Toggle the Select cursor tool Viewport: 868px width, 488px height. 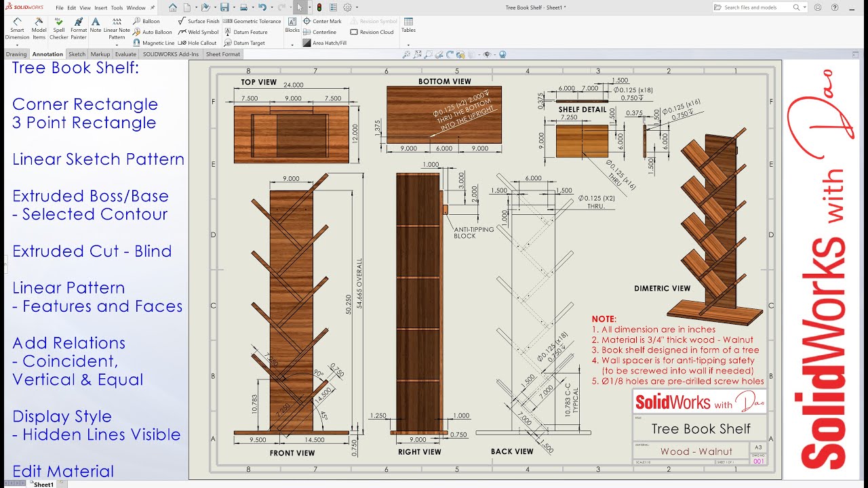click(x=299, y=7)
